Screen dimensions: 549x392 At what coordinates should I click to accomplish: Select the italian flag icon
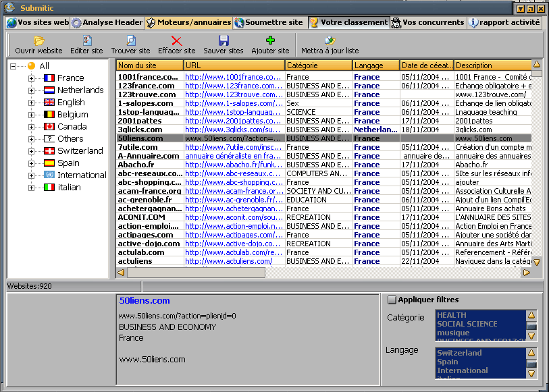[49, 188]
